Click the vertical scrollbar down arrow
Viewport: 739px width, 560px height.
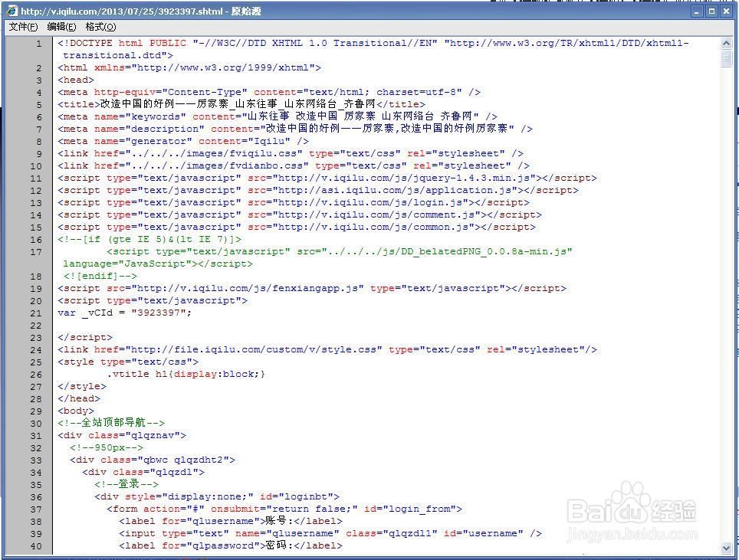(727, 549)
